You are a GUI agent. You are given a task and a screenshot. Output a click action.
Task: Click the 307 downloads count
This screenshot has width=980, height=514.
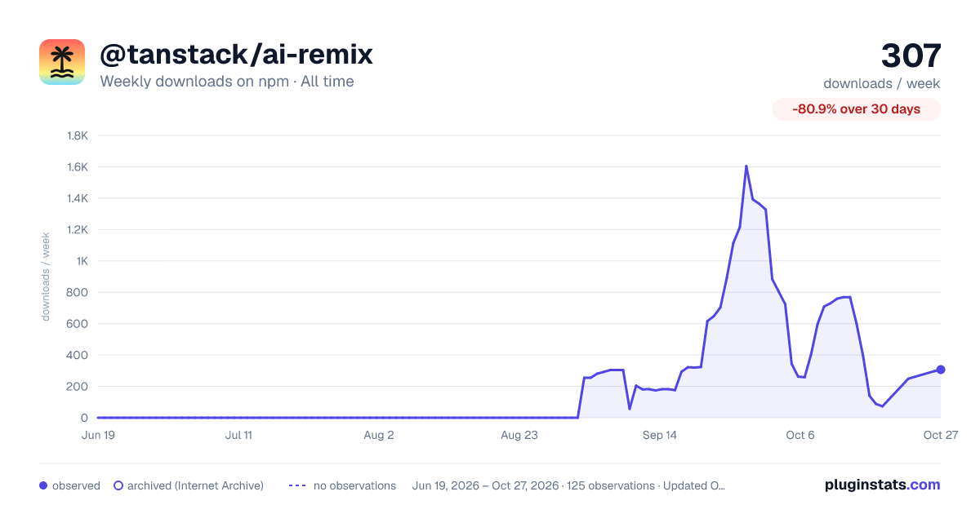(911, 55)
